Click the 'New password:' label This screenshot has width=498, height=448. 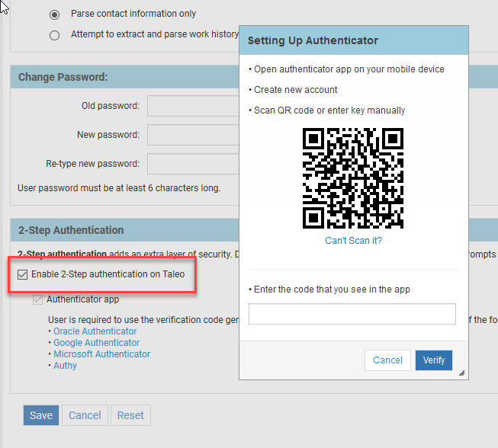108,135
